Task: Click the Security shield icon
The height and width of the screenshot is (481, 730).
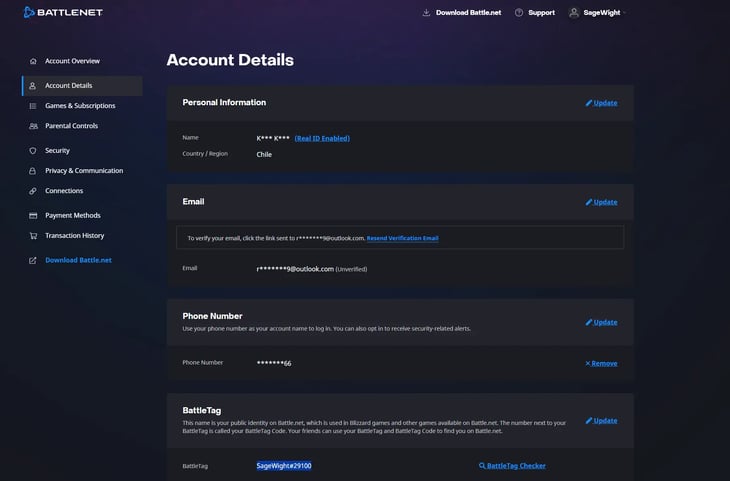Action: [33, 151]
